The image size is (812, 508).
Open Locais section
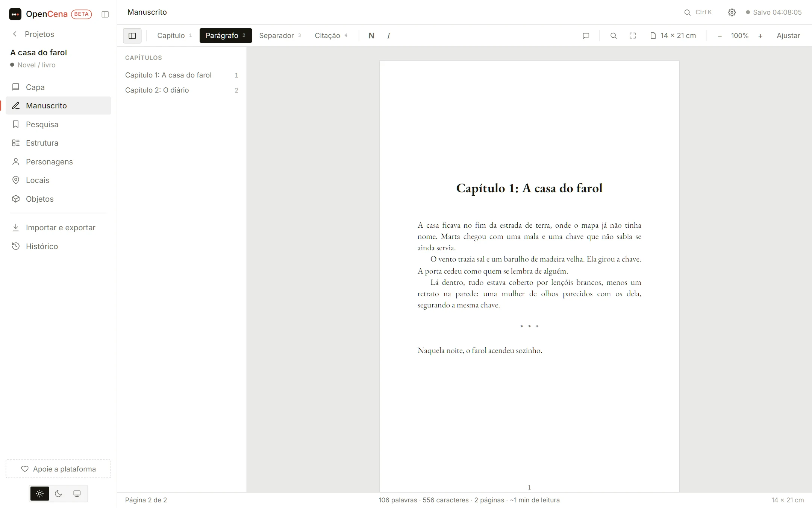pos(58,180)
